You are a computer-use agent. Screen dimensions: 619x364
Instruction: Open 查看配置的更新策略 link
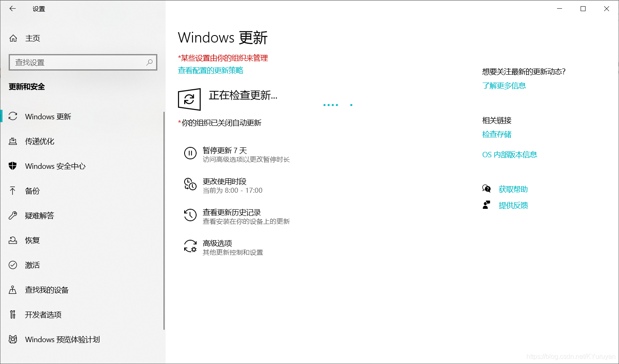211,70
